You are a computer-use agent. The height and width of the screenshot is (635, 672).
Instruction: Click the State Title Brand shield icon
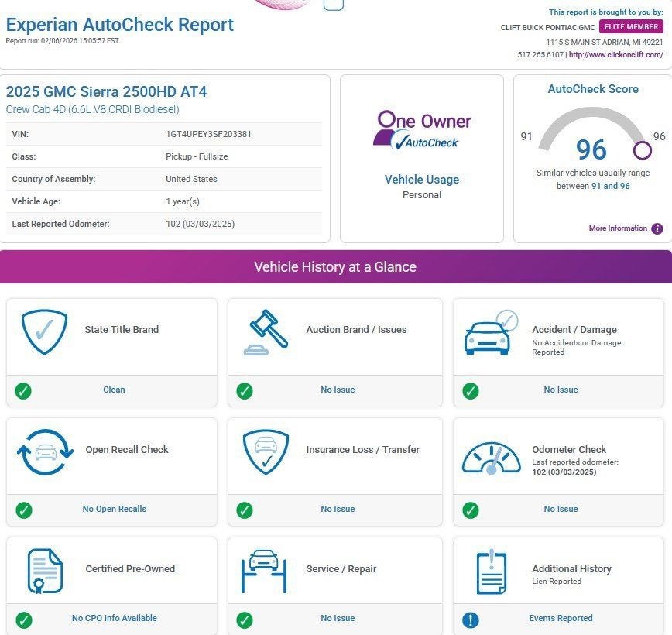click(x=44, y=331)
